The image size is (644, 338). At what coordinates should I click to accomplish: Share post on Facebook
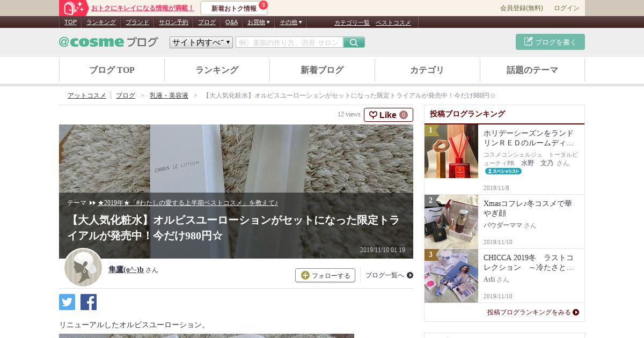(x=89, y=302)
